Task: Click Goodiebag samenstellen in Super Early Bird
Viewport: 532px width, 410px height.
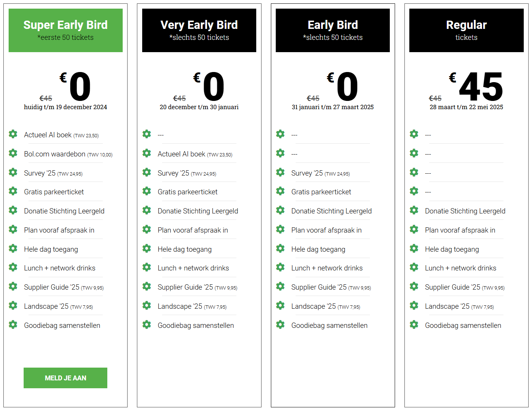Action: (62, 325)
